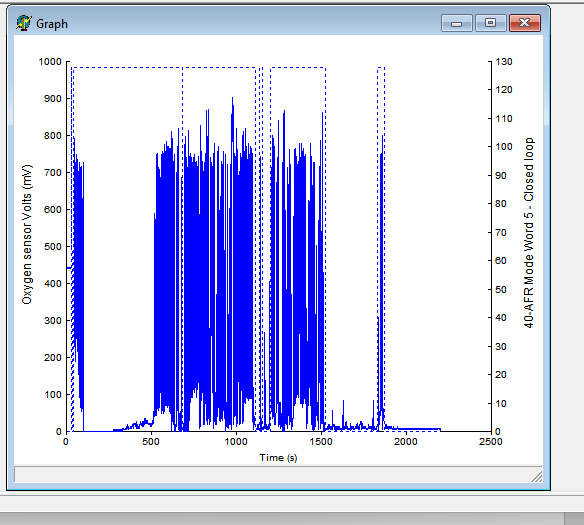This screenshot has width=584, height=525.
Task: Click the 2500 tick on the time axis
Action: click(x=491, y=442)
